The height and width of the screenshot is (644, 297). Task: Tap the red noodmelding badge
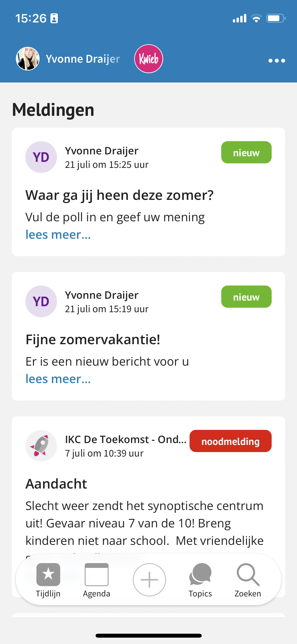click(230, 441)
